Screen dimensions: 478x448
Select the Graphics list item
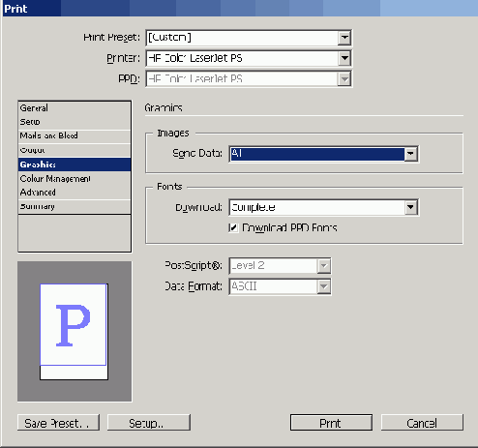(x=75, y=164)
